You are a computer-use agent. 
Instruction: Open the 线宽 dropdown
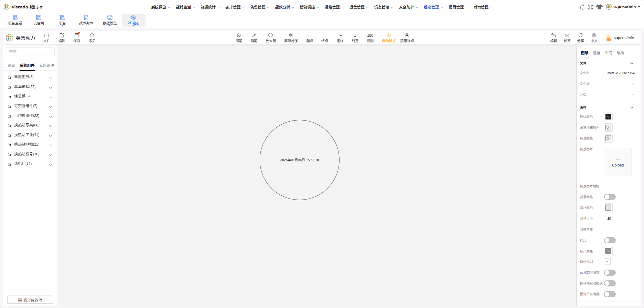pos(355,38)
